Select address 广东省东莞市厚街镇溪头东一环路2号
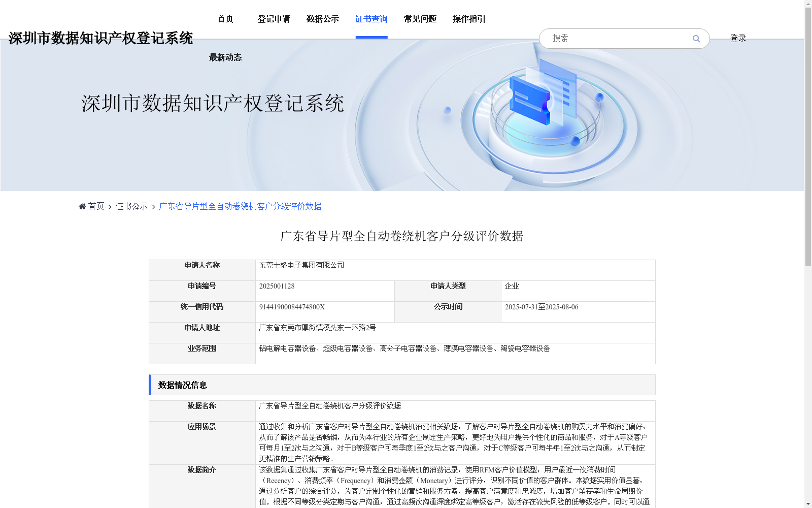 318,328
